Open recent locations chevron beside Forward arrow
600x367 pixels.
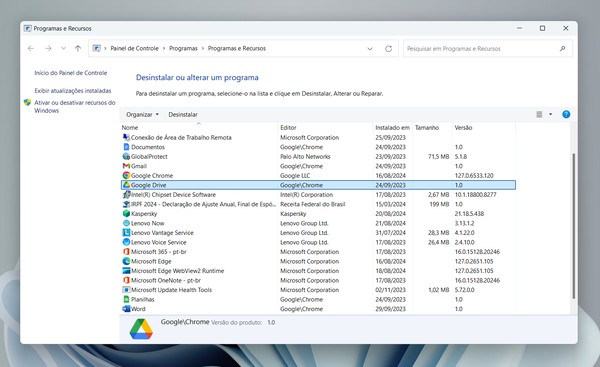(x=64, y=49)
